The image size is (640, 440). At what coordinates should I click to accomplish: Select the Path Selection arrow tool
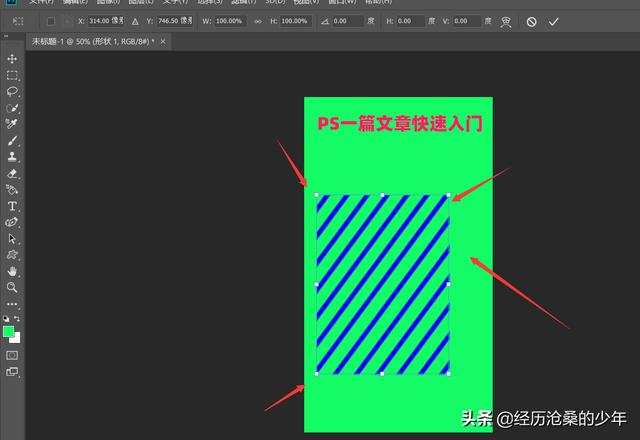[12, 239]
